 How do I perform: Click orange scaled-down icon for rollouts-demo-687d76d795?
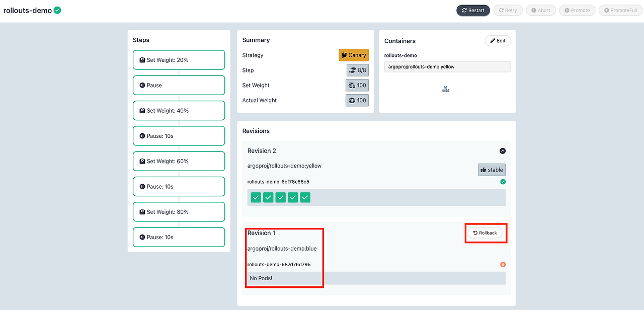point(503,265)
